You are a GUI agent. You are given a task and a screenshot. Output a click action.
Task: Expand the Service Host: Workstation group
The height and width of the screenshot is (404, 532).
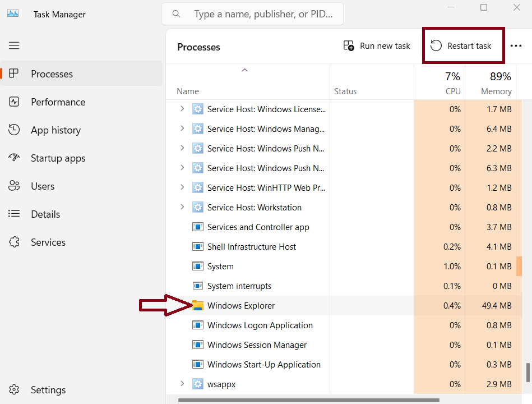pyautogui.click(x=182, y=207)
